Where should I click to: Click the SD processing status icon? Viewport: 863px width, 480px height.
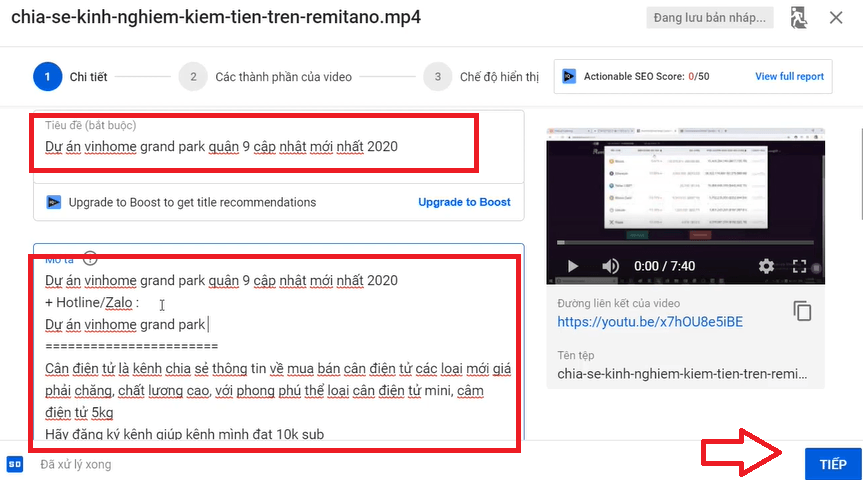(15, 464)
